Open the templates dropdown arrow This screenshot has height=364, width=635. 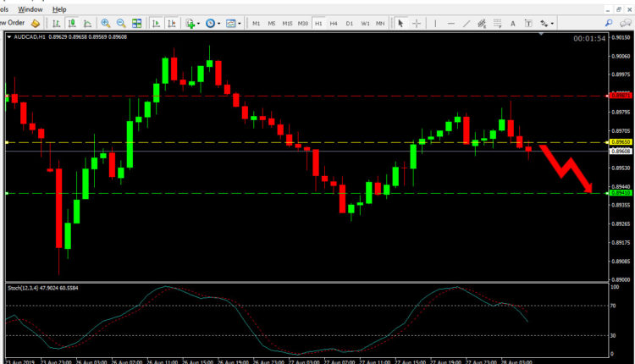pyautogui.click(x=240, y=24)
